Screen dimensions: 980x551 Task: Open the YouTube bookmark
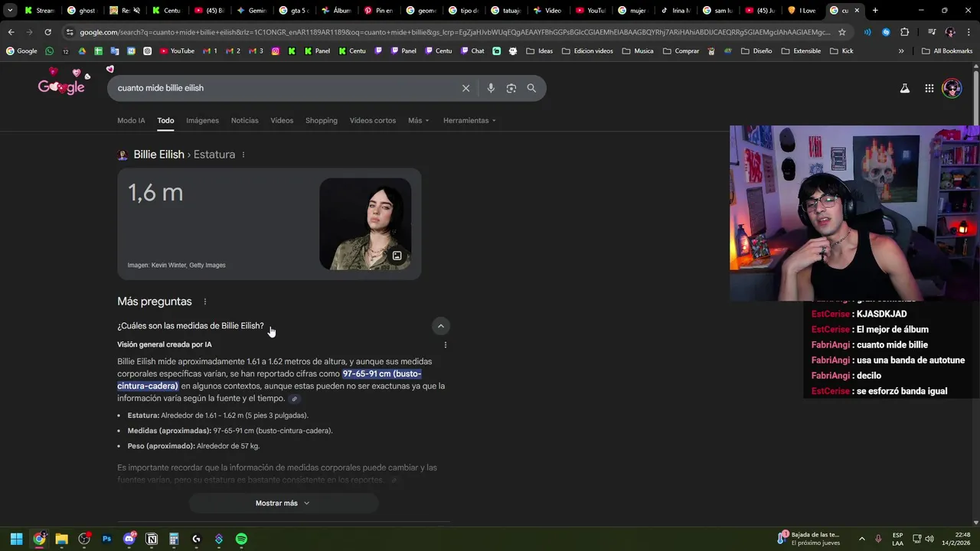pos(177,51)
